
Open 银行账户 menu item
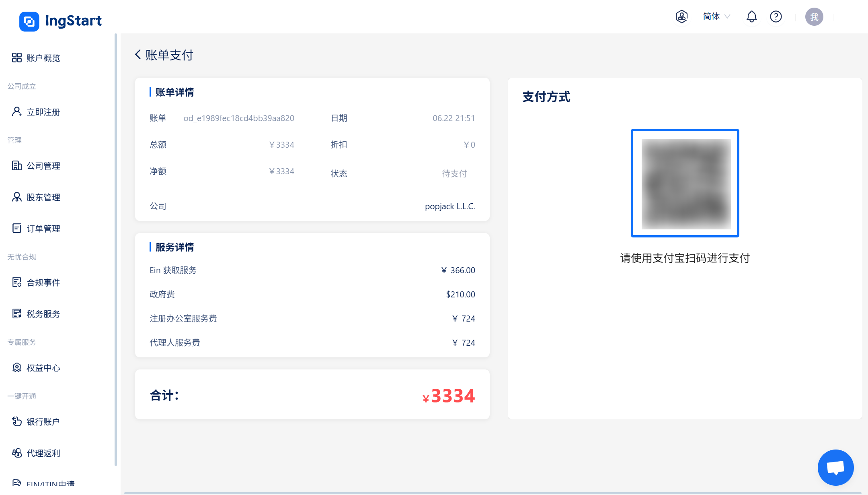(x=43, y=422)
